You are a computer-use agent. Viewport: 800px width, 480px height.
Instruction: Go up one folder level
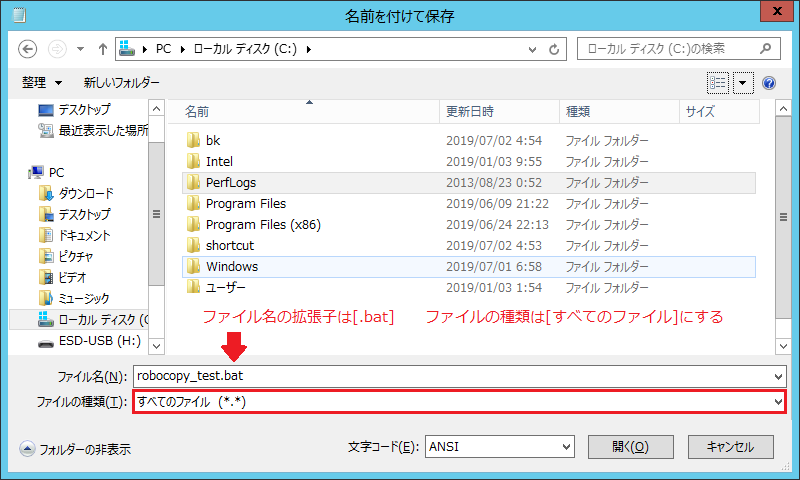103,49
